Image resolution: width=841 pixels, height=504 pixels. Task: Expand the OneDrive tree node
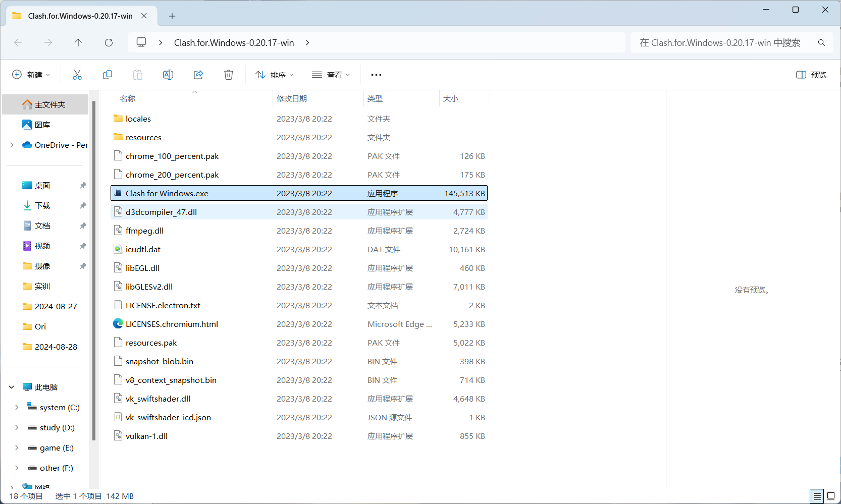pyautogui.click(x=12, y=145)
